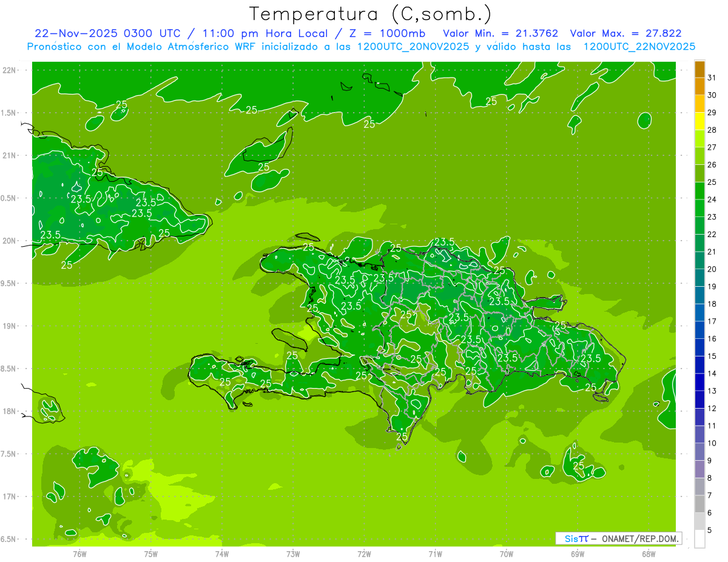Viewport: 728px width, 562px height.
Task: Click the "75W" longitude axis label
Action: point(151,554)
